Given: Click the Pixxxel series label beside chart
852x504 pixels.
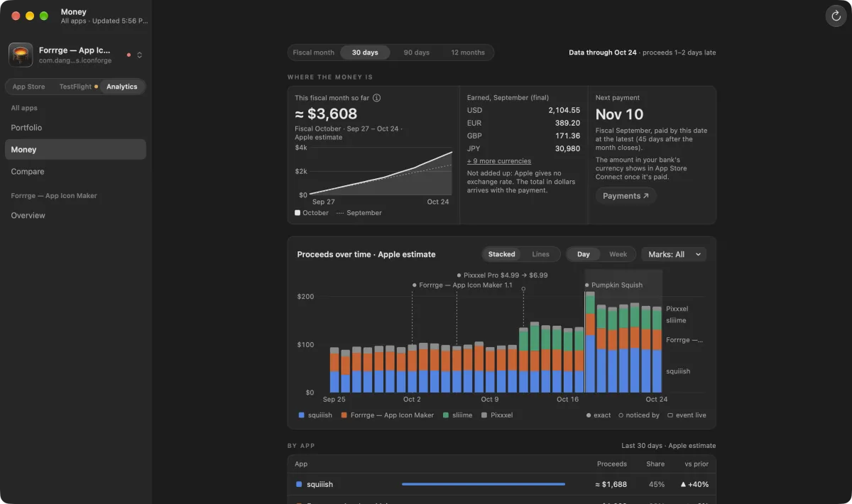Looking at the screenshot, I should tap(677, 309).
